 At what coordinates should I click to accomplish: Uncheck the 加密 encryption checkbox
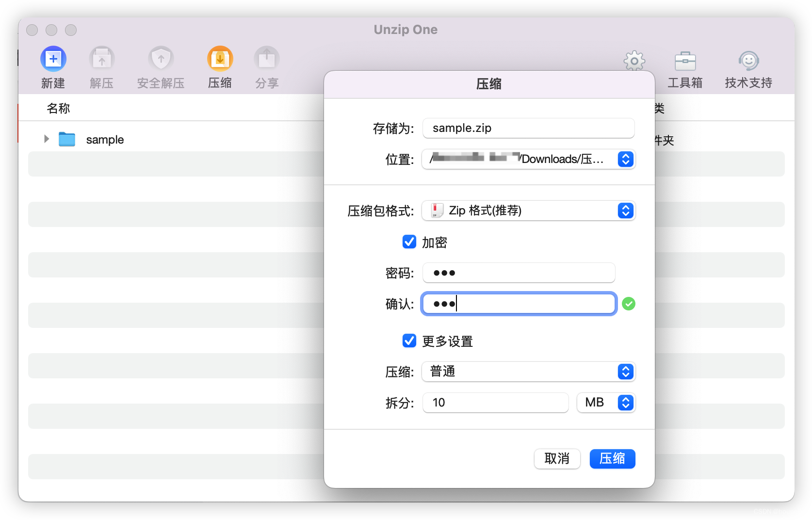click(x=409, y=242)
